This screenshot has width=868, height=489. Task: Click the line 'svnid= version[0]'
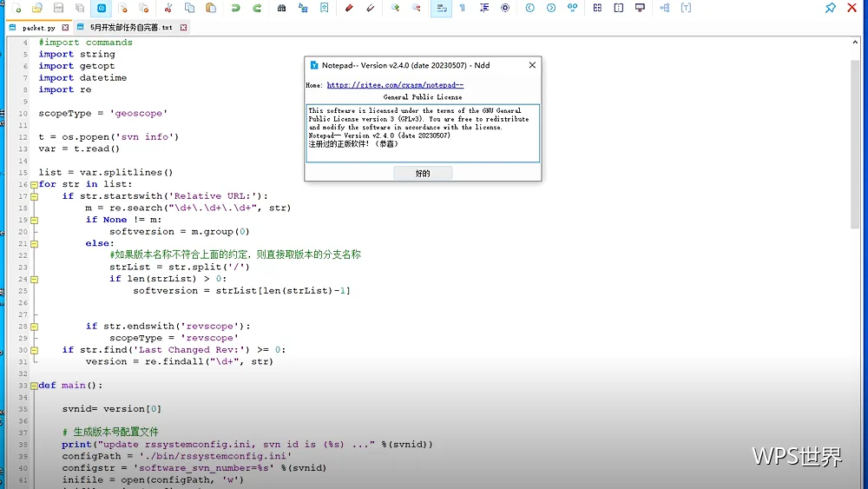[x=112, y=409]
